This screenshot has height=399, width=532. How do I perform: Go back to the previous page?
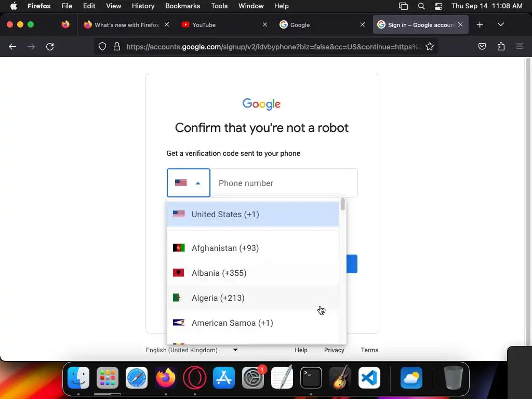click(x=12, y=46)
